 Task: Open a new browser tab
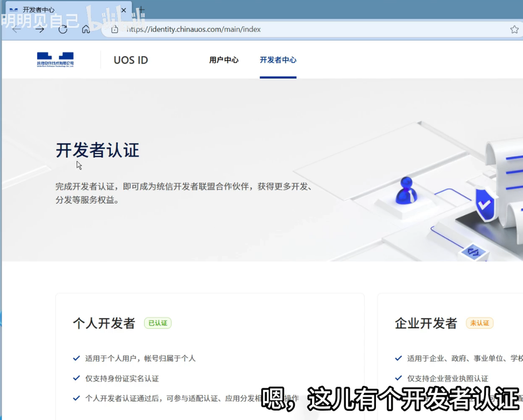[x=142, y=10]
